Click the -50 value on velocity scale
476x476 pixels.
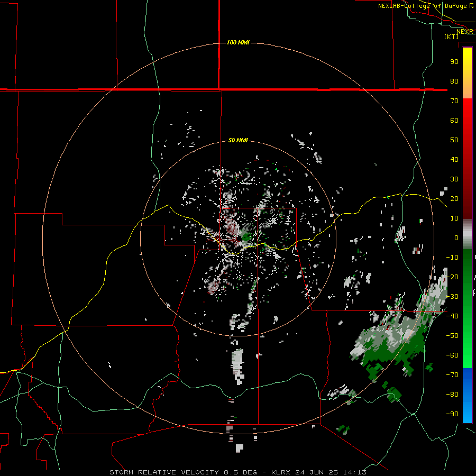tap(452, 336)
